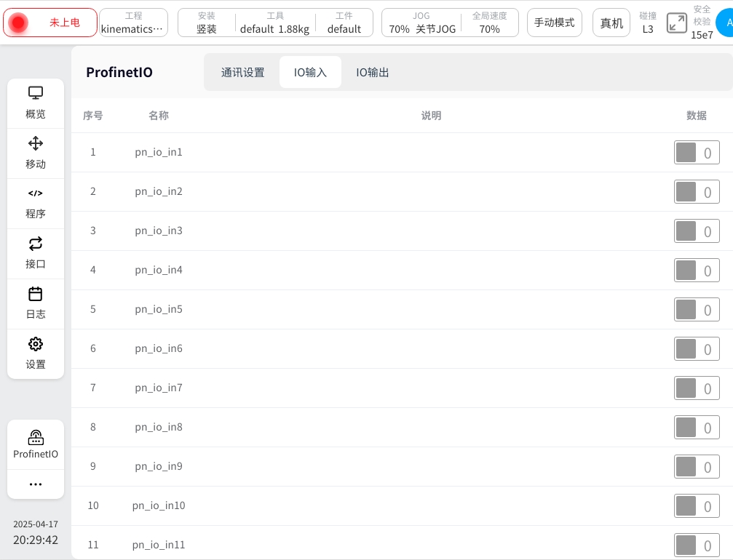This screenshot has width=733, height=560.
Task: Open the tool and workpiece installation panel
Action: coord(275,23)
